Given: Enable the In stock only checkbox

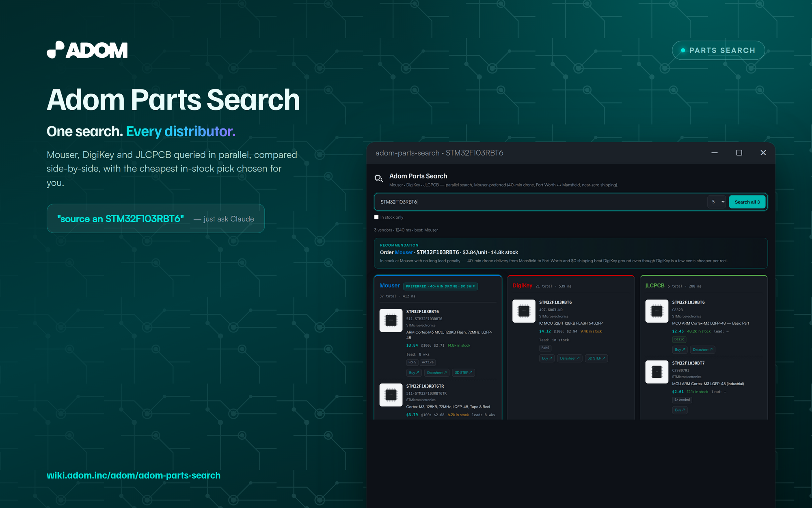Looking at the screenshot, I should 376,217.
